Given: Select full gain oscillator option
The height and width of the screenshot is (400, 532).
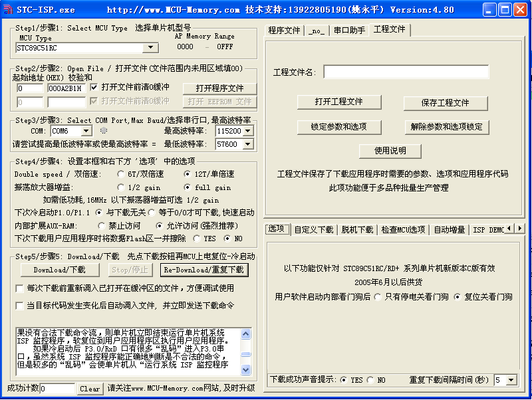Looking at the screenshot, I should 187,187.
